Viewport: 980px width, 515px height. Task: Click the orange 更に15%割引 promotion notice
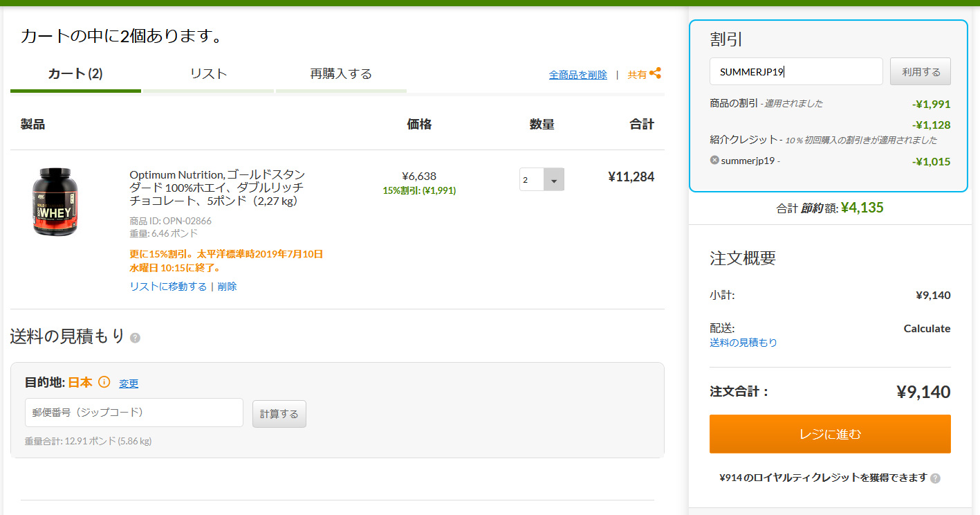[x=226, y=261]
